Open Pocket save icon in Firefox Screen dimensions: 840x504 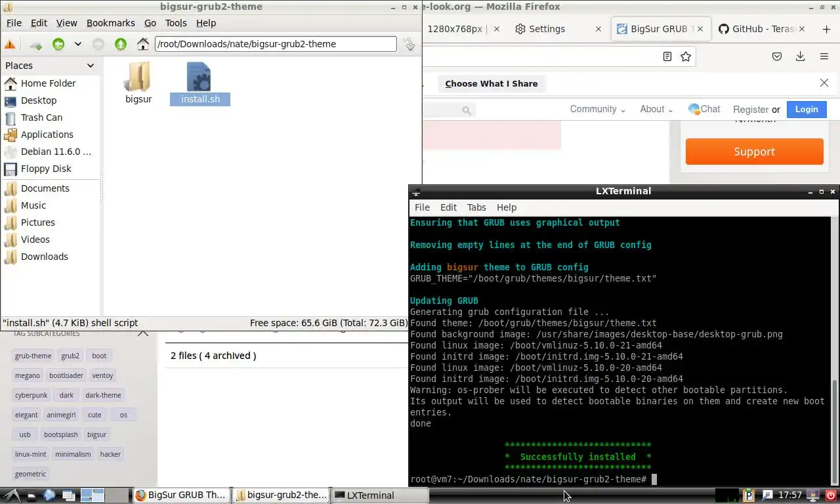click(x=777, y=56)
